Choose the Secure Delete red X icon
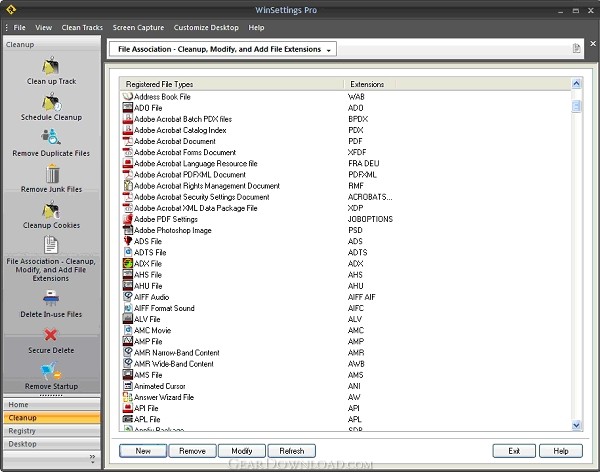 pos(51,335)
